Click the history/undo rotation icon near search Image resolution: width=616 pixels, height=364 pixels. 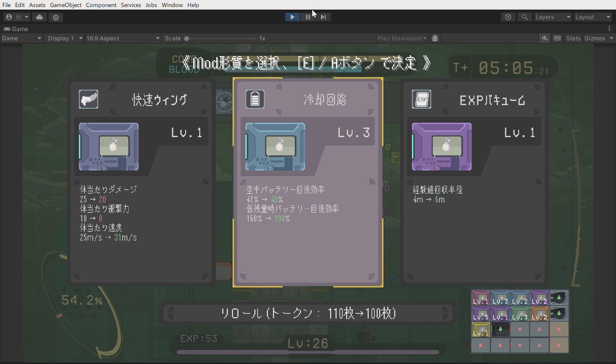click(508, 17)
